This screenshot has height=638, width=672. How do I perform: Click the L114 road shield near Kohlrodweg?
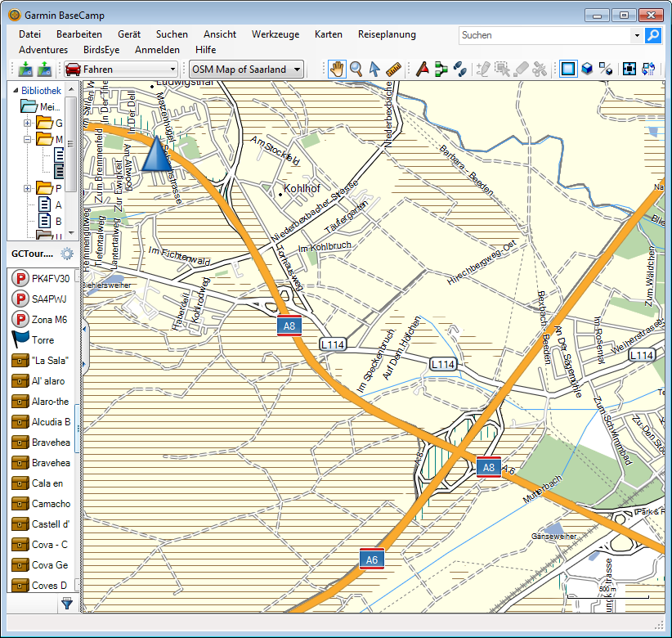pyautogui.click(x=333, y=344)
